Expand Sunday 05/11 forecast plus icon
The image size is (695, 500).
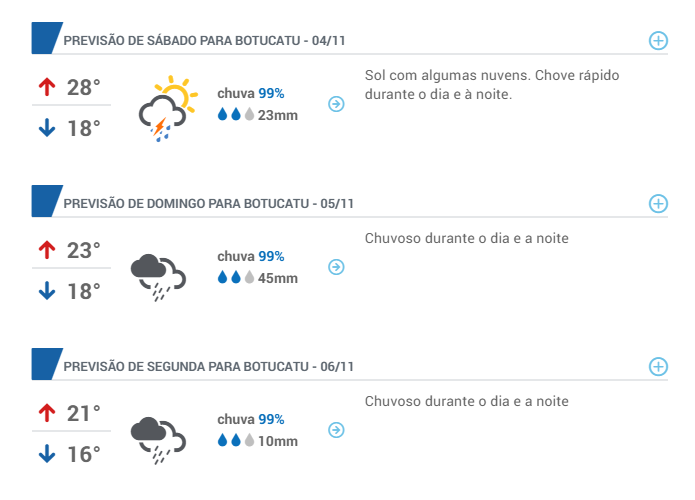[658, 204]
